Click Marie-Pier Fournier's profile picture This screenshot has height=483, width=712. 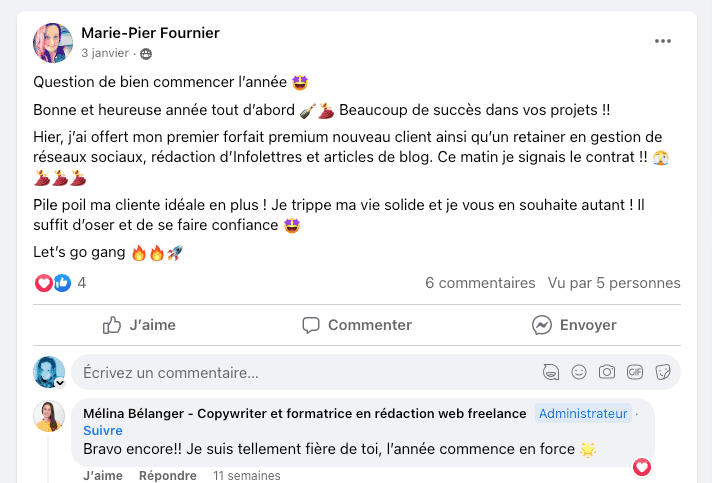pyautogui.click(x=53, y=42)
